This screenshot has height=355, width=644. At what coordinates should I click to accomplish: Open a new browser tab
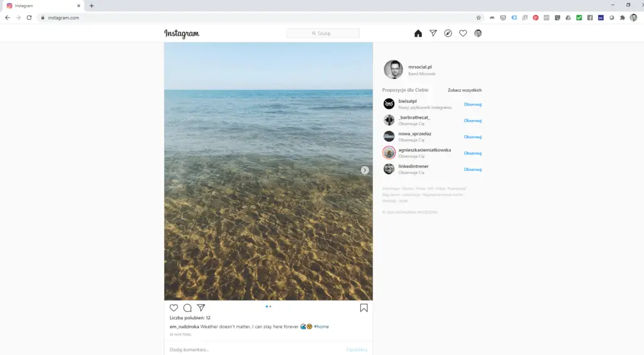point(92,6)
